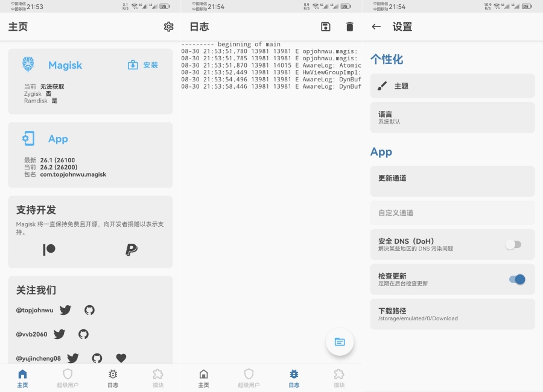The width and height of the screenshot is (543, 392).
Task: Tap the battery indicator in the home screen status bar
Action: 165,6
